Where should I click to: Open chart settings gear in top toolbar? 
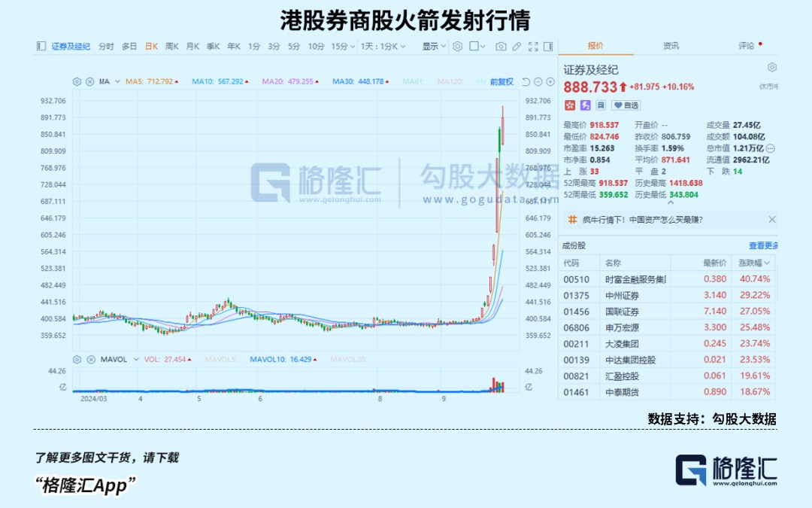[457, 46]
